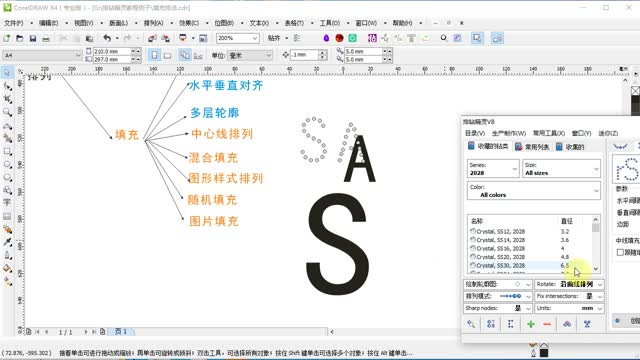Select Crystal, SS14, 2028 radio option
Image resolution: width=640 pixels, height=360 pixels.
(x=473, y=240)
